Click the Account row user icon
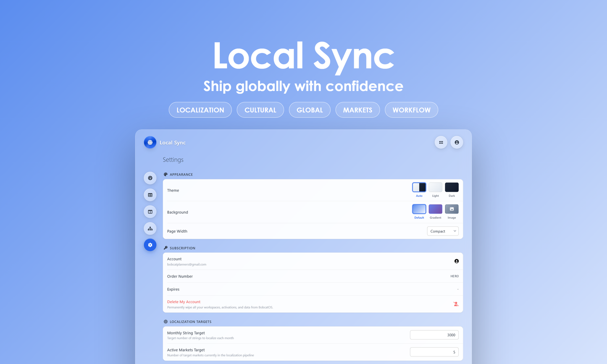Image resolution: width=607 pixels, height=364 pixels. 456,261
